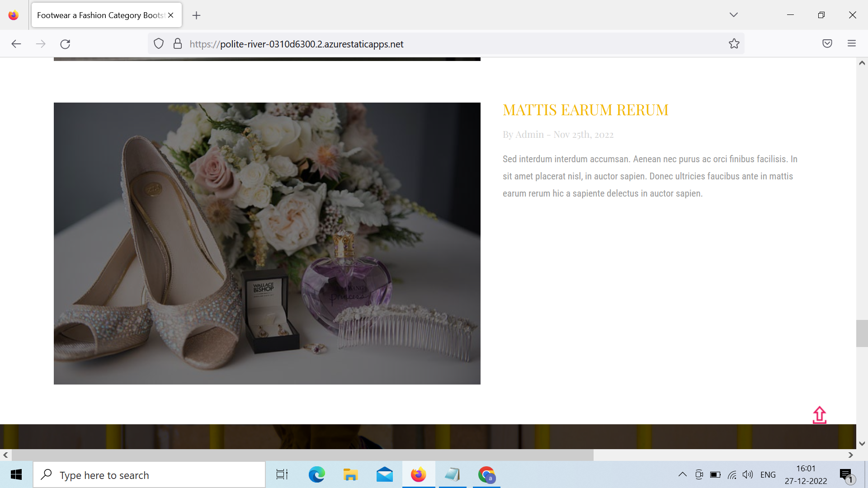Open Firefox application hamburger menu
The height and width of the screenshot is (488, 868).
851,44
